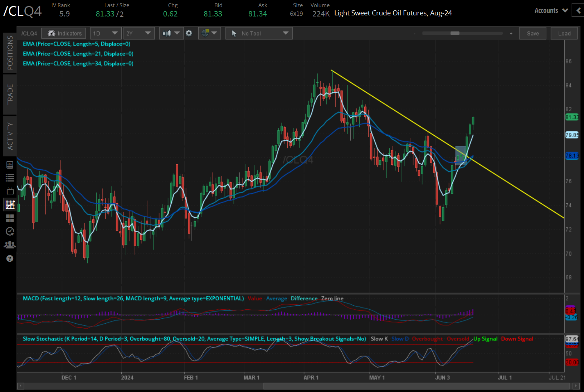
Task: Toggle the Down Signal stochastic display
Action: (x=517, y=339)
